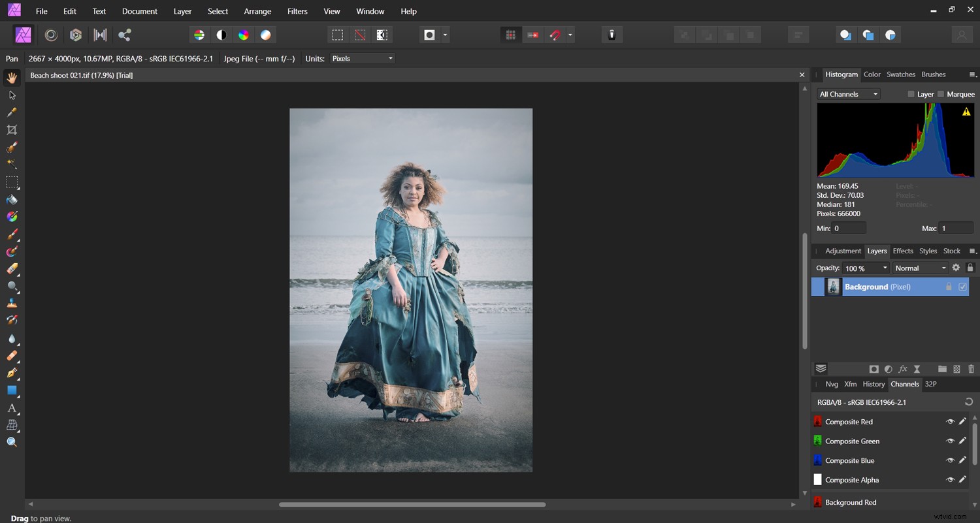Hide the Composite Red channel
The width and height of the screenshot is (980, 523).
[x=951, y=422]
